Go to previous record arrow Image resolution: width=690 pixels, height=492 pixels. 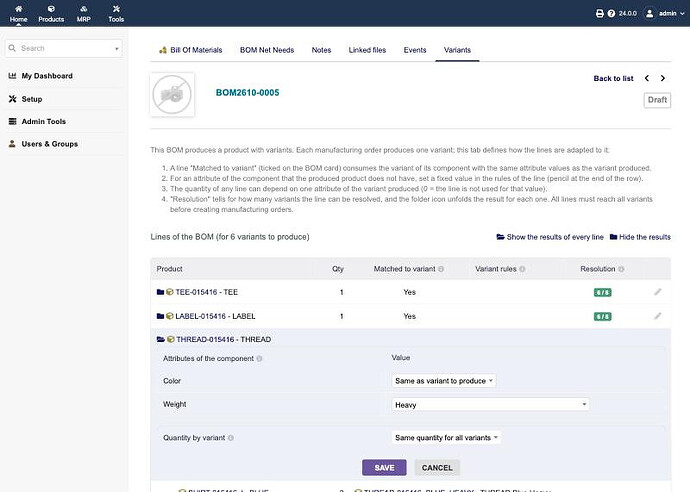point(646,78)
